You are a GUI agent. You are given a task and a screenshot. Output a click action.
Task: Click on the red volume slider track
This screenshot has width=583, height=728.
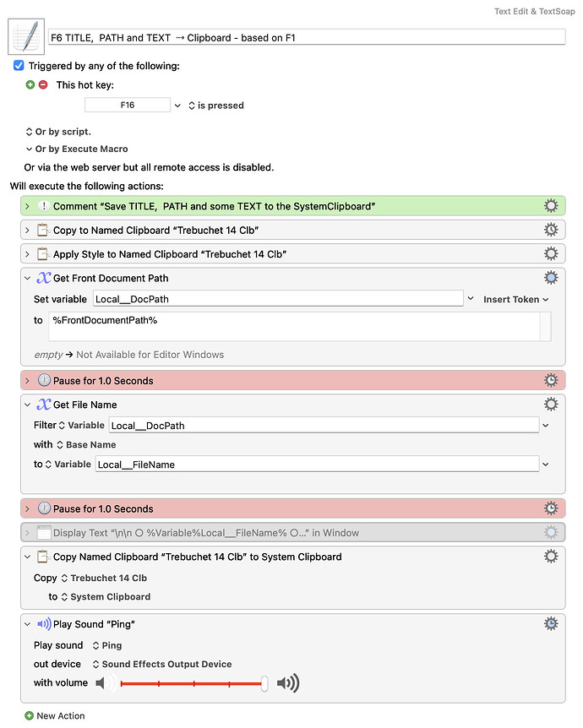194,682
